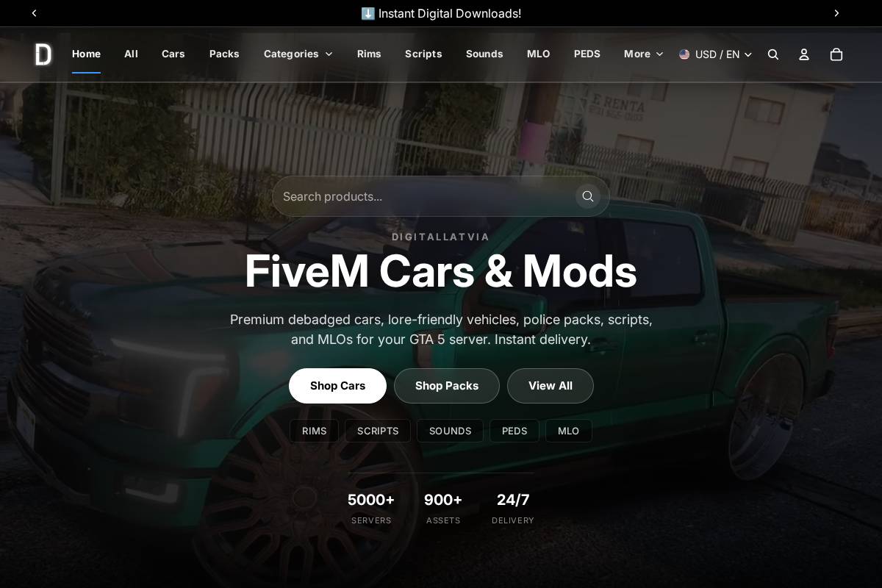Open the USD / EN currency selector
The height and width of the screenshot is (588, 882).
pos(716,54)
